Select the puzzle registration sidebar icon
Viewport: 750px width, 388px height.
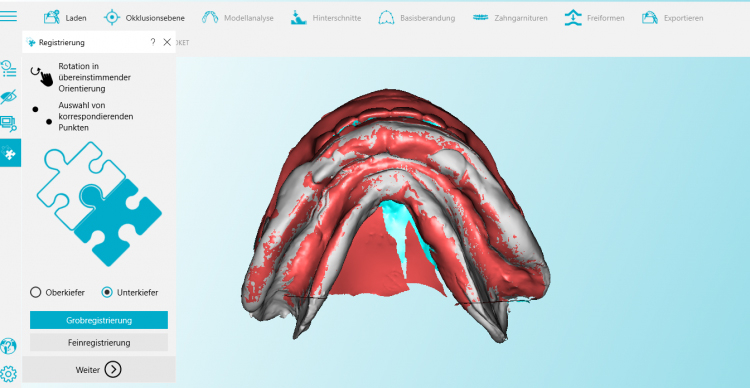(x=10, y=153)
